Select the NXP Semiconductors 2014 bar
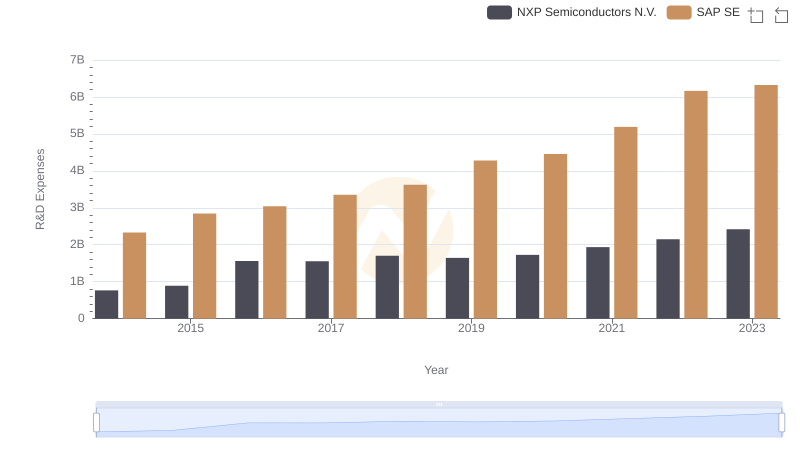This screenshot has height=461, width=800. point(106,304)
